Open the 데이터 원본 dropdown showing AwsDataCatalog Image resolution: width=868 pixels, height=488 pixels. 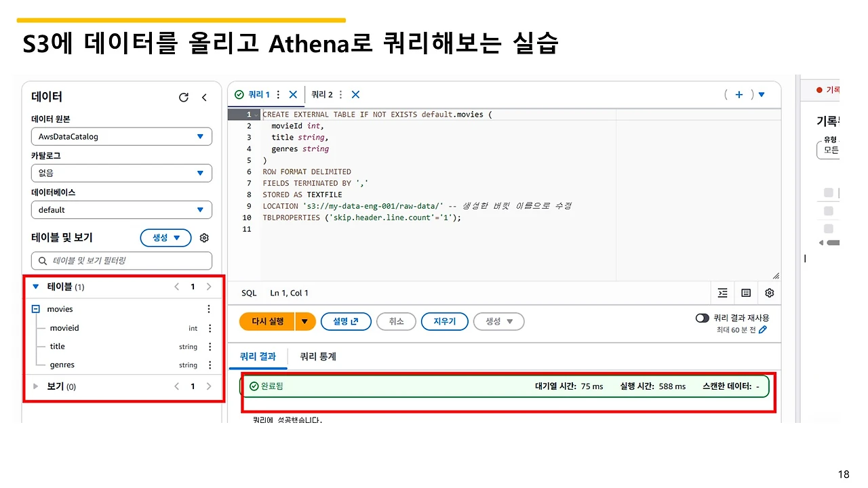pos(121,136)
